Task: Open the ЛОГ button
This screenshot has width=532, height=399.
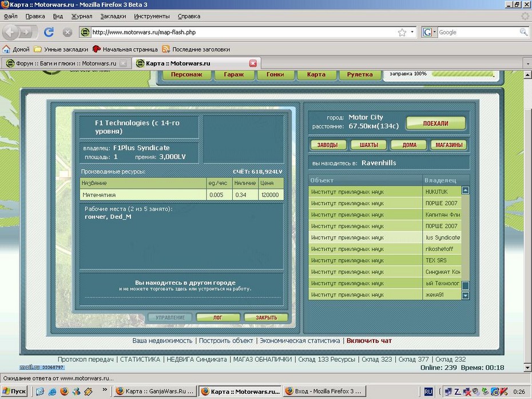Action: click(218, 318)
